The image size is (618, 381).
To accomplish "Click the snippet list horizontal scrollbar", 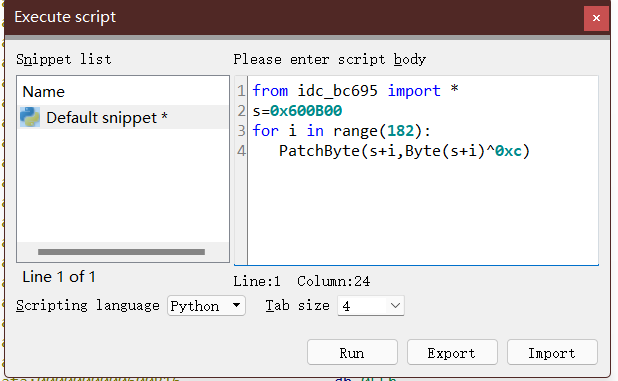I will [121, 252].
